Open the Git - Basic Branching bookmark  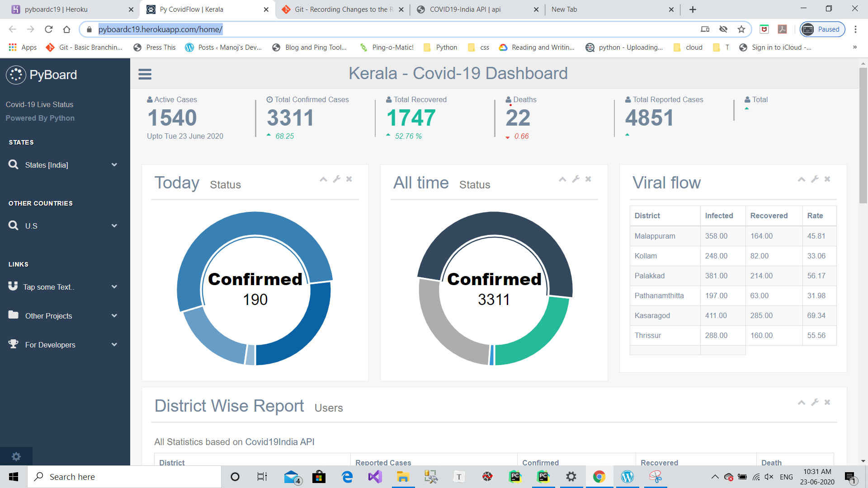[x=84, y=47]
